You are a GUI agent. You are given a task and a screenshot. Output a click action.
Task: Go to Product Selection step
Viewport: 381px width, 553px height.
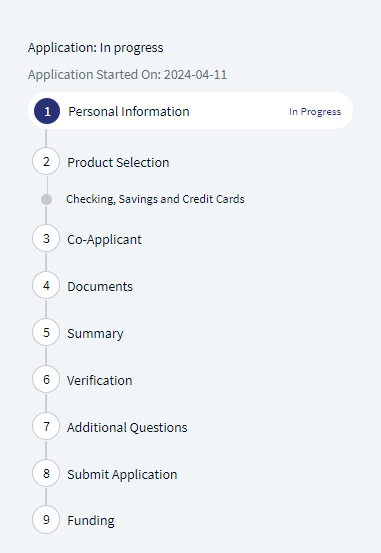coord(118,163)
